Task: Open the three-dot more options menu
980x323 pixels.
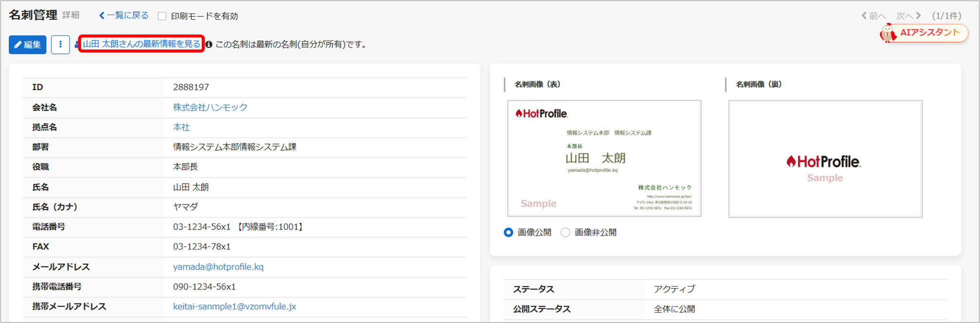Action: point(60,44)
